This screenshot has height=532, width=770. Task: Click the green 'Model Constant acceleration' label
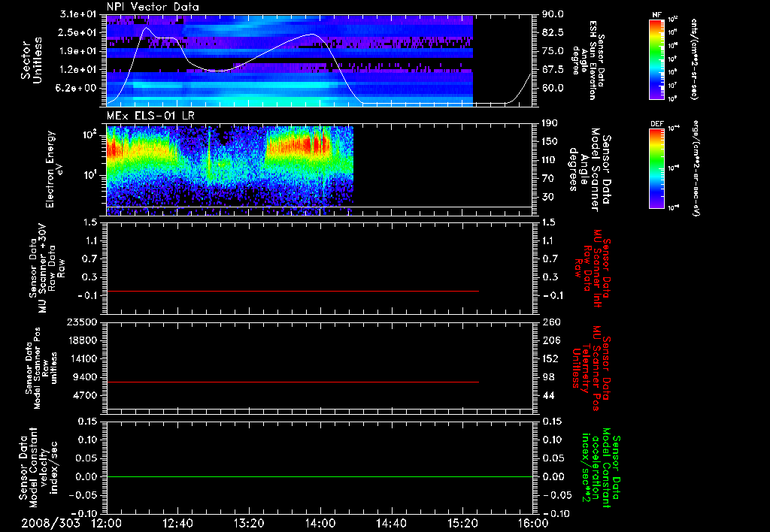pos(599,468)
